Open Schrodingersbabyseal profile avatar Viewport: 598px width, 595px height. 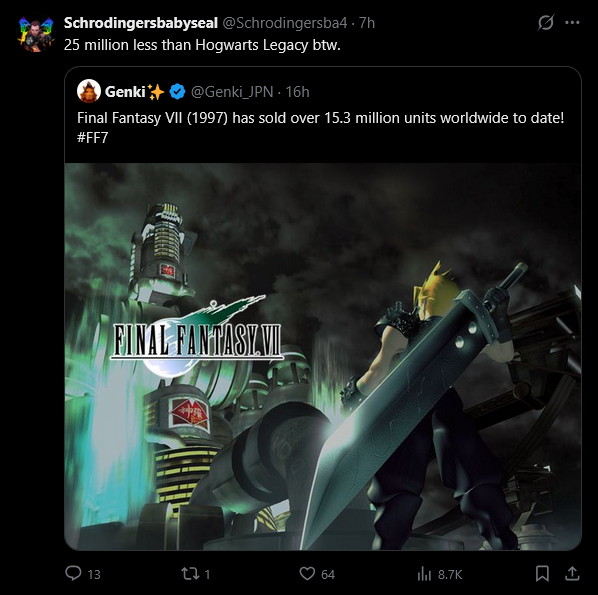(x=36, y=34)
